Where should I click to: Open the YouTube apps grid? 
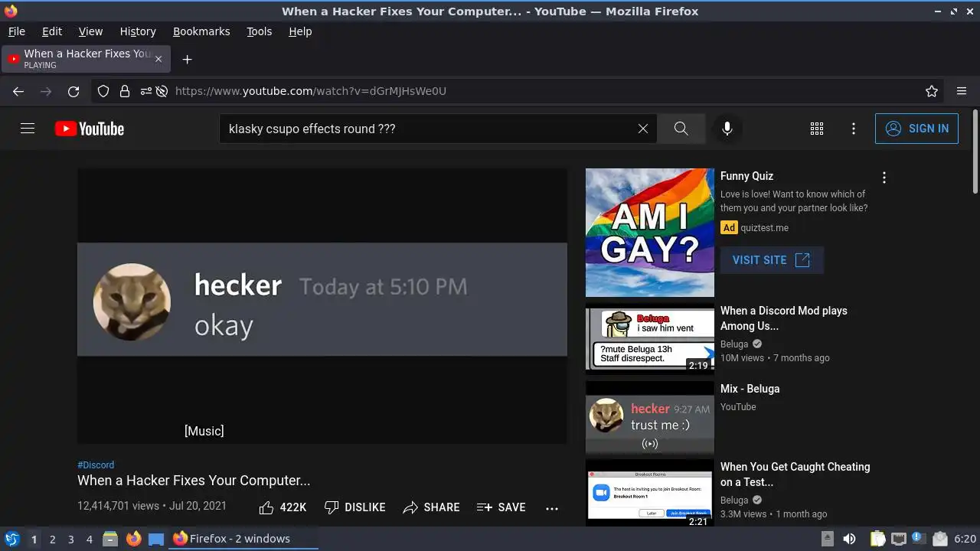(817, 129)
